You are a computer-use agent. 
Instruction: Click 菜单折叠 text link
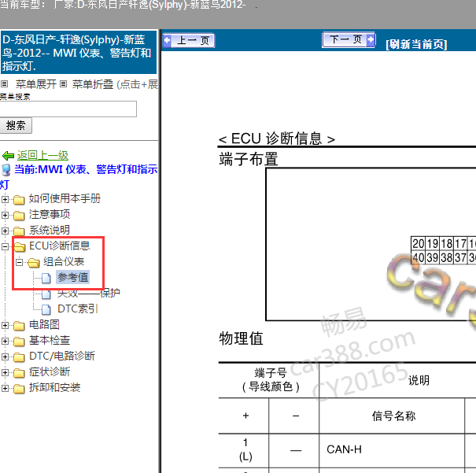click(x=93, y=84)
